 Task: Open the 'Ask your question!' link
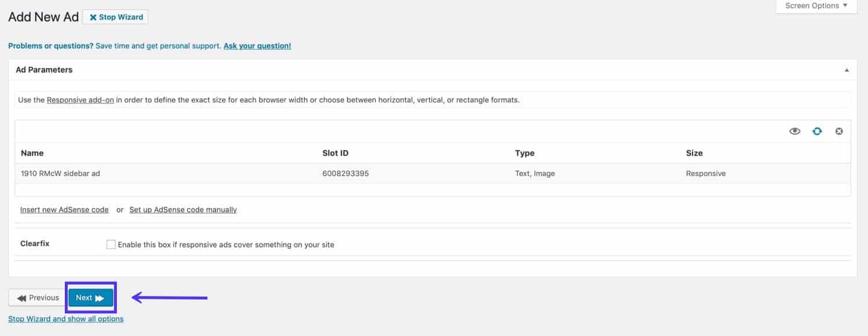point(257,46)
